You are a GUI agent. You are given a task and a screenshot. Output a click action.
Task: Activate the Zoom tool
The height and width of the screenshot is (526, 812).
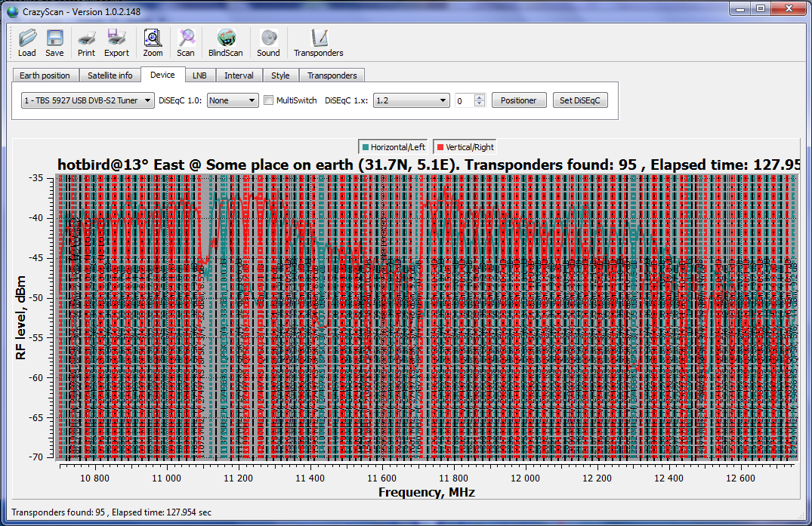coord(153,42)
